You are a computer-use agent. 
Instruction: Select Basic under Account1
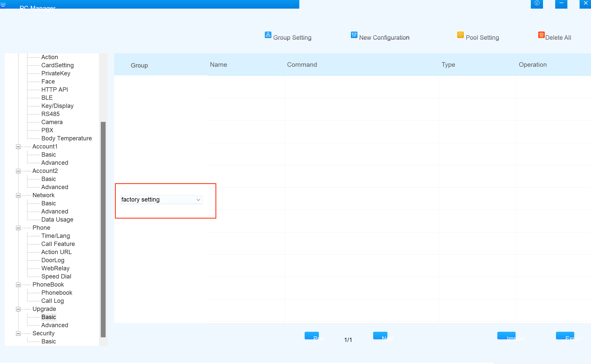[48, 155]
